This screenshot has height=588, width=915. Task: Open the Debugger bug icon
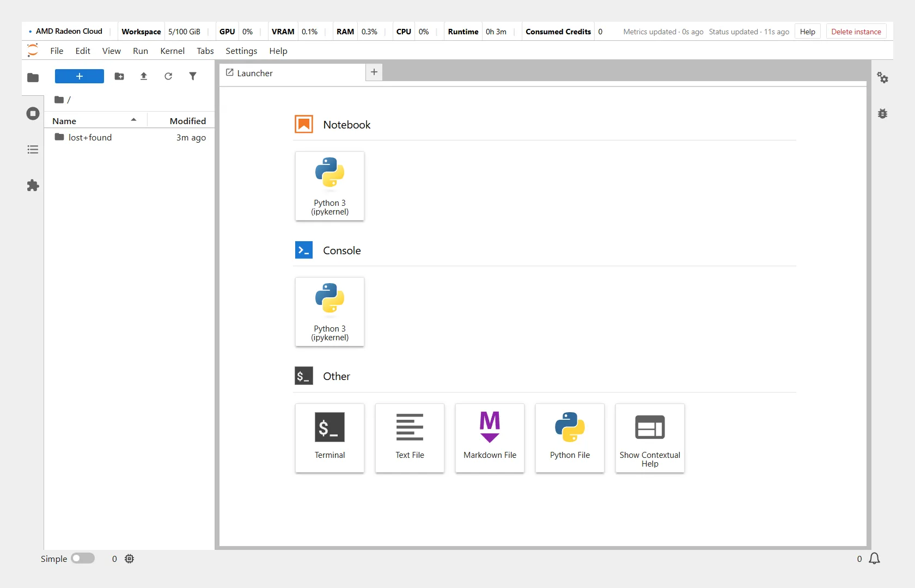[882, 113]
